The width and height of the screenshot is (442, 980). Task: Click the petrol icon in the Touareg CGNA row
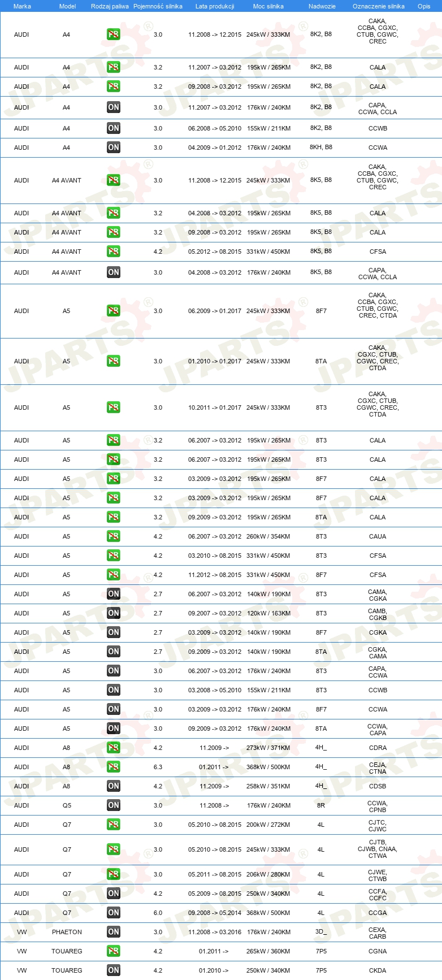pos(114,951)
